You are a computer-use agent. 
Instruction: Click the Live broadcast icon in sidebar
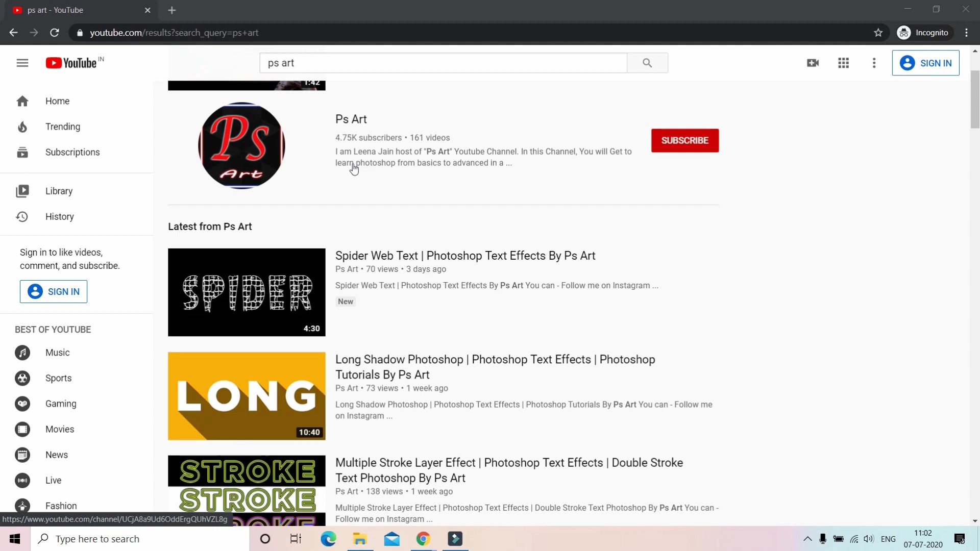(x=22, y=480)
